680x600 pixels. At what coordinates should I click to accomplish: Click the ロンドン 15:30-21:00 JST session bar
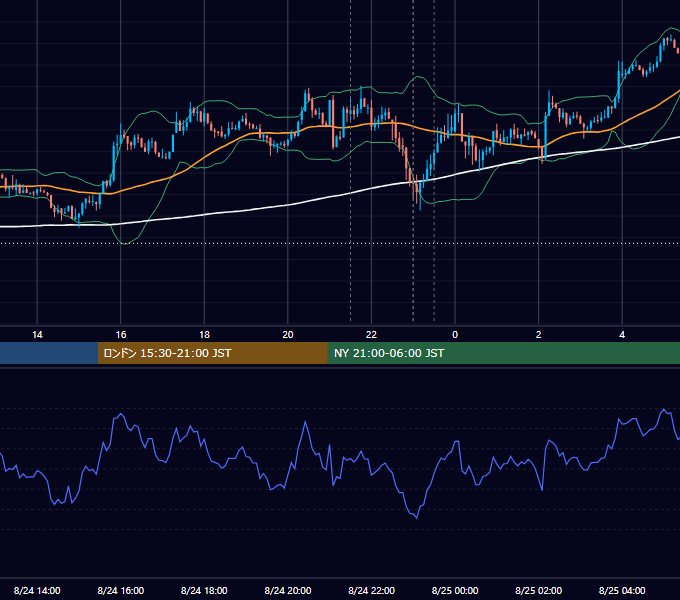point(212,353)
